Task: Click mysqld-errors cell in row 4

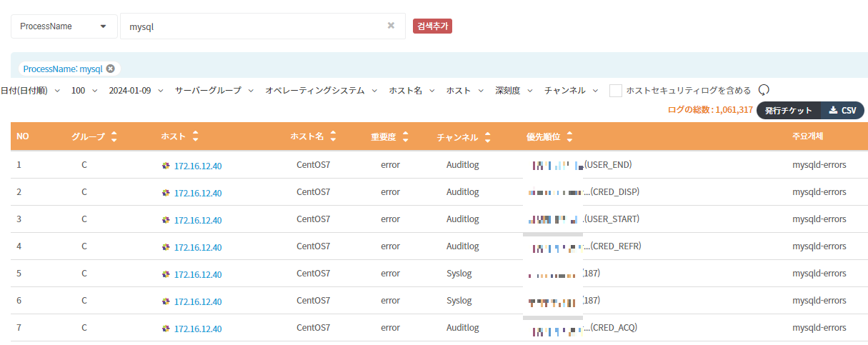Action: [819, 246]
